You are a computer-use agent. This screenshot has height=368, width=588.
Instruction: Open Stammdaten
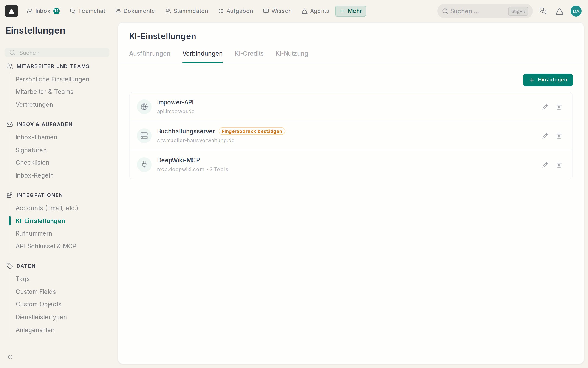187,11
